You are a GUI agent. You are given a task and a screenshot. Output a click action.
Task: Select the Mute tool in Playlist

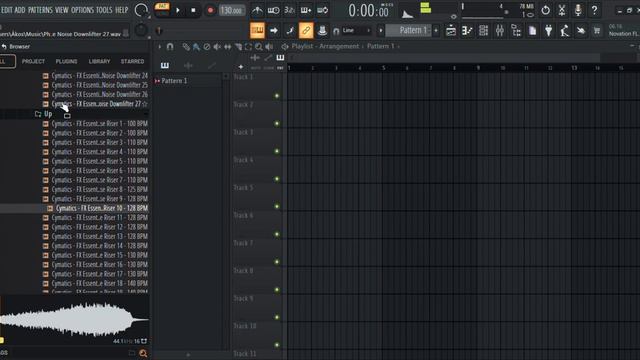click(x=217, y=47)
